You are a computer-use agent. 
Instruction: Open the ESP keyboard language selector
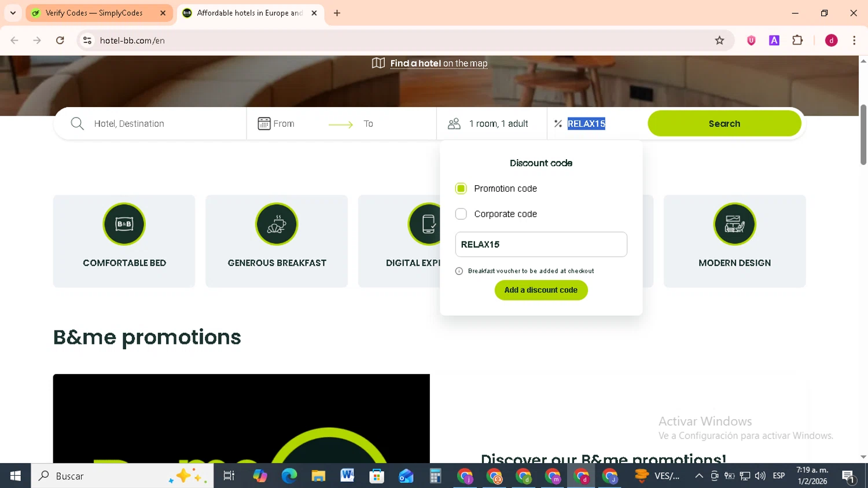779,476
